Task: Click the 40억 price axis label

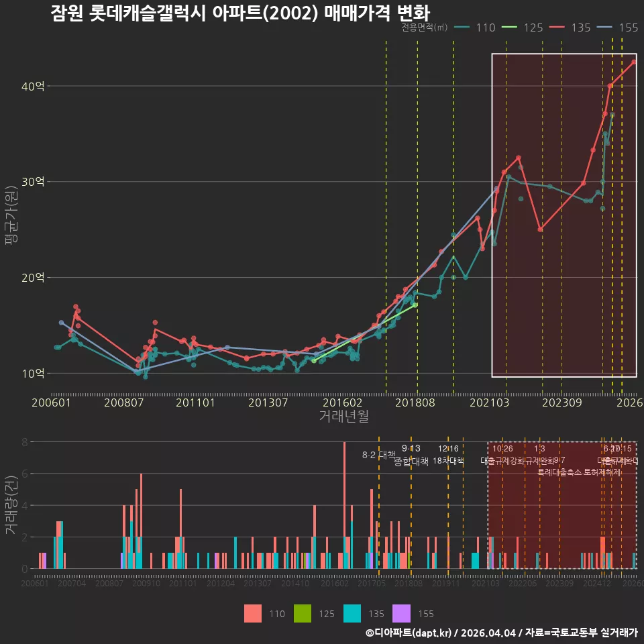Action: tap(33, 87)
